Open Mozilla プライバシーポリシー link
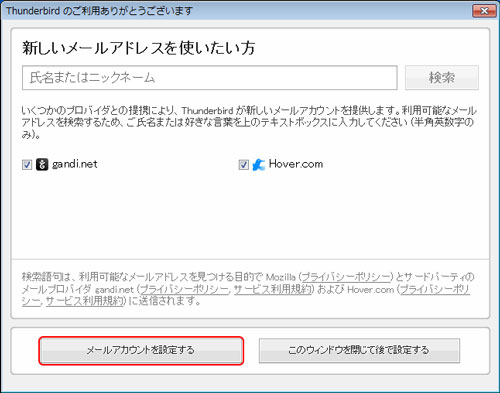This screenshot has width=500, height=393. click(x=346, y=277)
